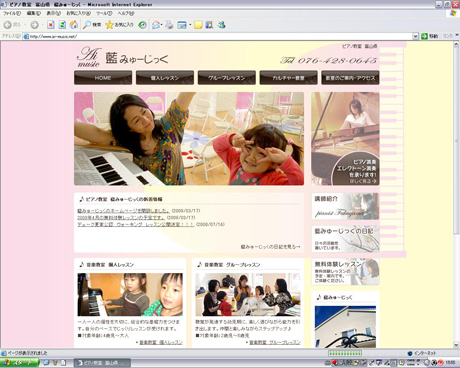Image resolution: width=460 pixels, height=368 pixels.
Task: Click the children at piano individual lesson photo
Action: click(130, 295)
